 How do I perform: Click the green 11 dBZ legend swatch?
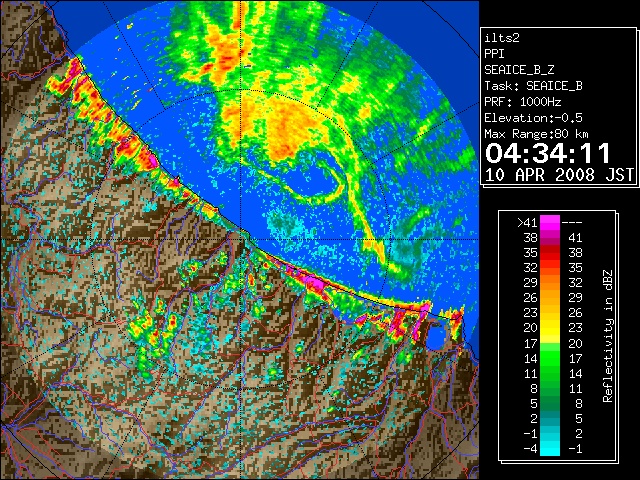click(550, 373)
